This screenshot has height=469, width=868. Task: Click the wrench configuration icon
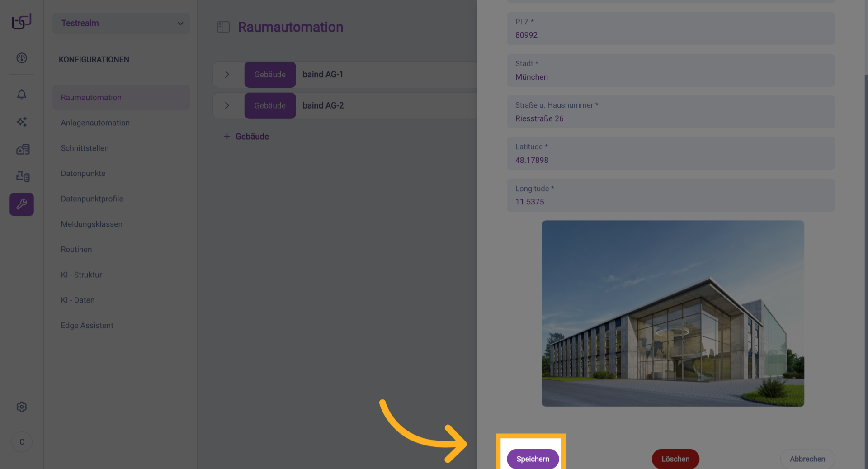click(22, 204)
